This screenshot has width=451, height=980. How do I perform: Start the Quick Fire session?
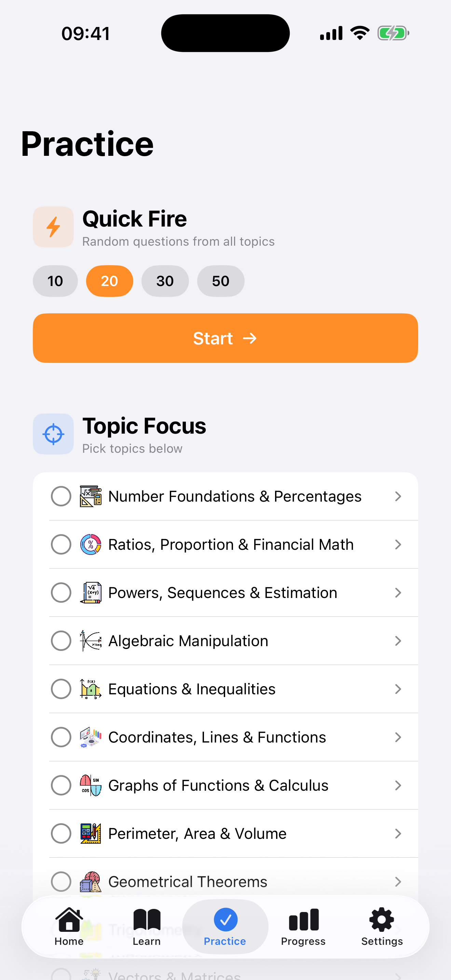[x=225, y=338]
